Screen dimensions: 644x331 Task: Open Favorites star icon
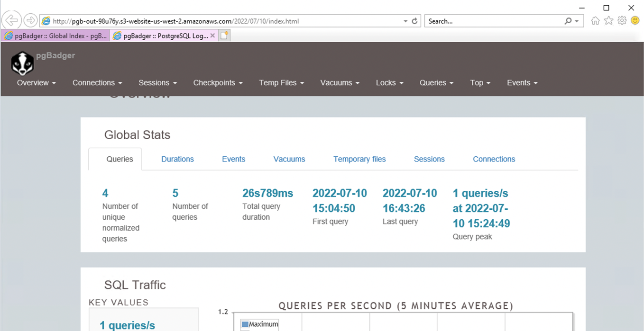click(x=608, y=21)
